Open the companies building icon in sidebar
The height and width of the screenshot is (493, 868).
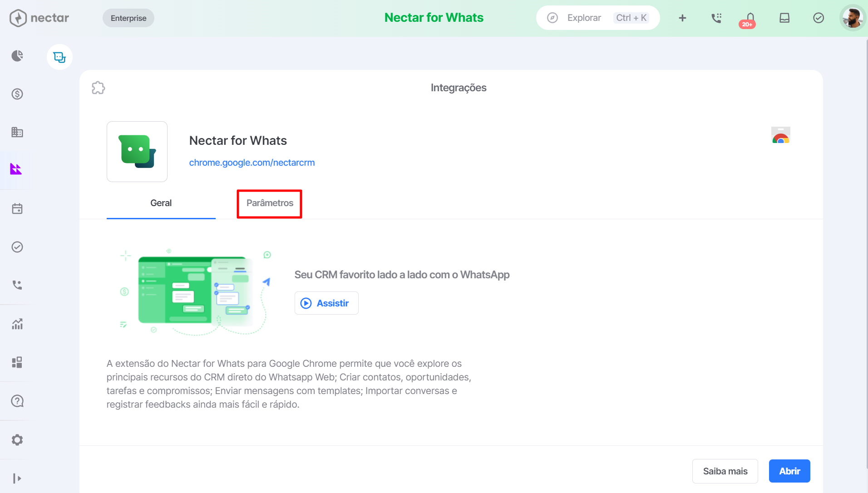tap(17, 132)
